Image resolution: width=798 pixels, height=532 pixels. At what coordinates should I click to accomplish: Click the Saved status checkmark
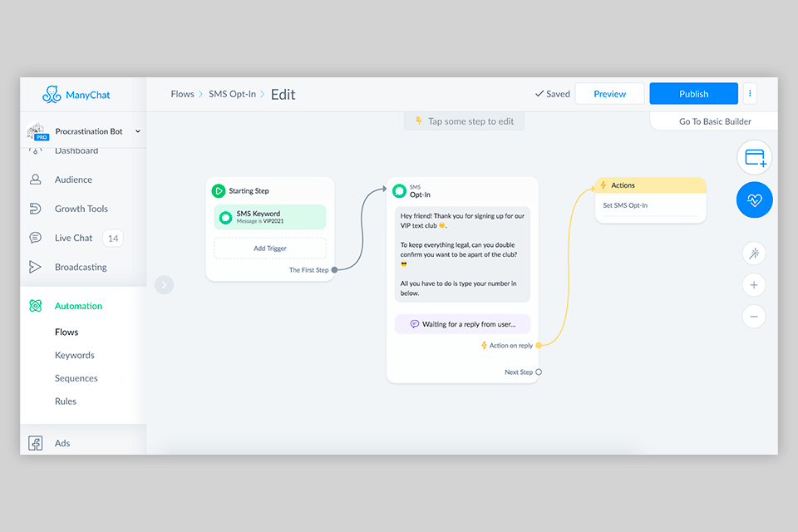539,94
